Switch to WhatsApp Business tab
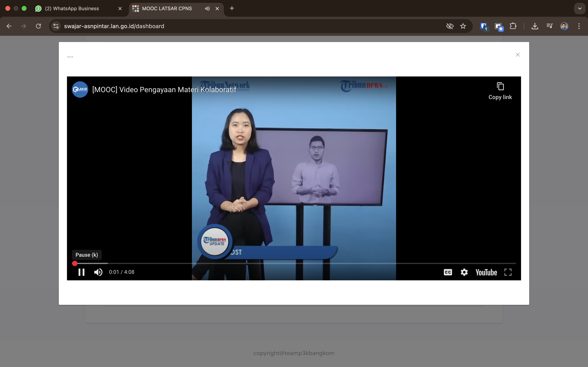This screenshot has height=367, width=588. (x=75, y=9)
